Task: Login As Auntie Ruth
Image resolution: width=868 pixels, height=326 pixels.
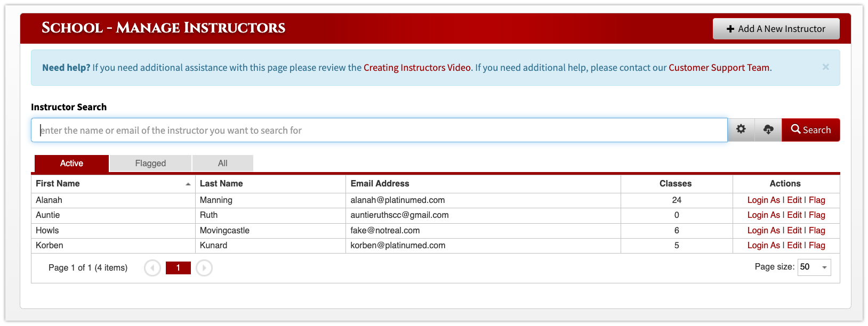Action: tap(763, 215)
